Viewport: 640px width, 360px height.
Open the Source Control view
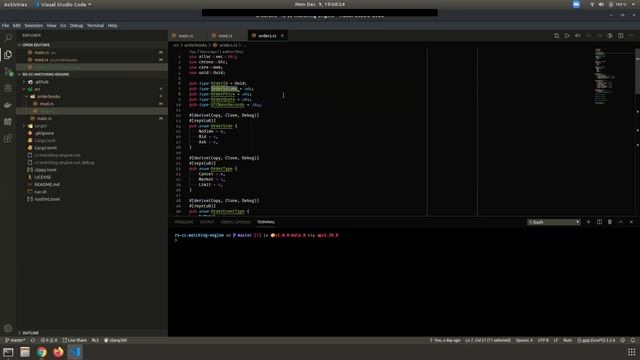pos(8,71)
